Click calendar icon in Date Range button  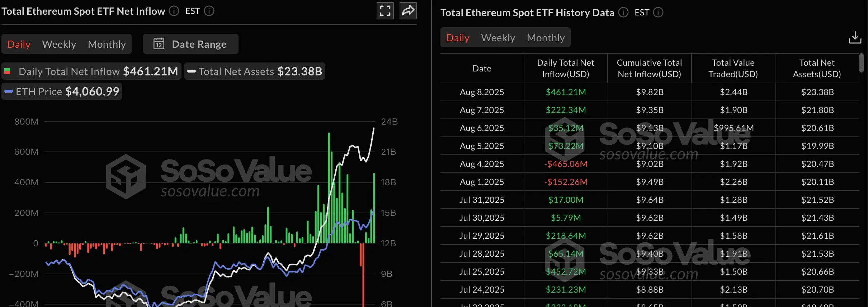click(159, 44)
